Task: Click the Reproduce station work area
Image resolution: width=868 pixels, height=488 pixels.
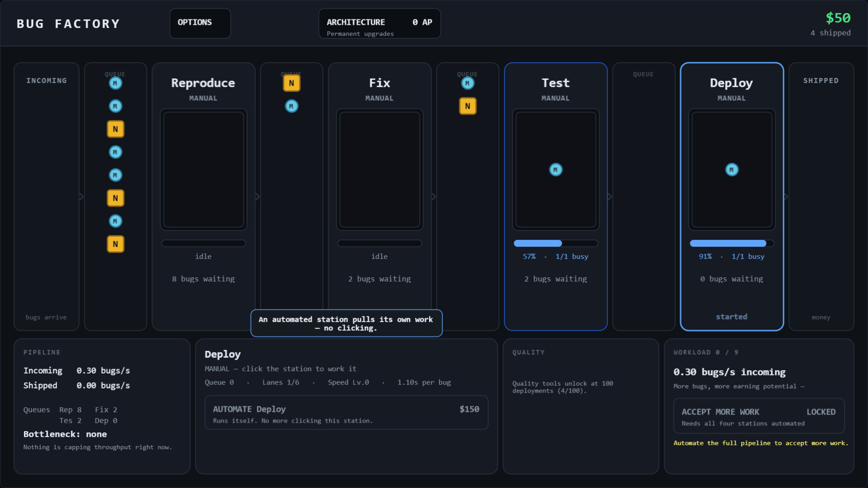Action: click(x=203, y=169)
